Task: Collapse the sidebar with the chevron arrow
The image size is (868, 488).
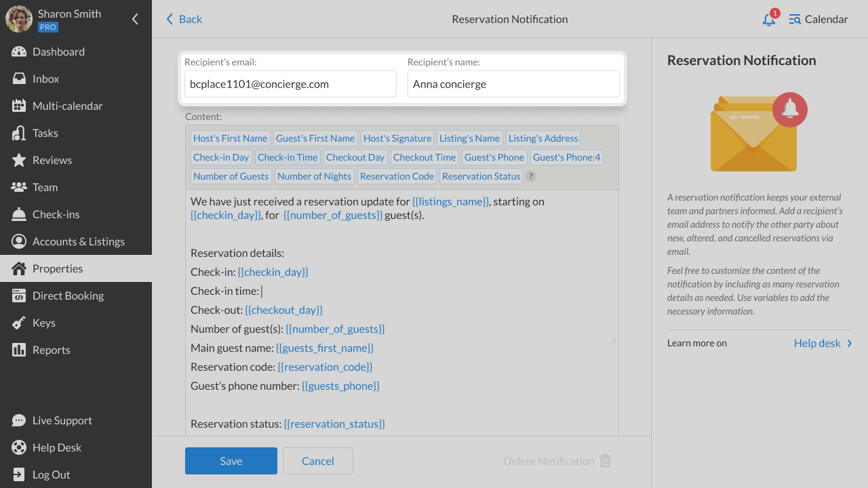Action: point(135,19)
